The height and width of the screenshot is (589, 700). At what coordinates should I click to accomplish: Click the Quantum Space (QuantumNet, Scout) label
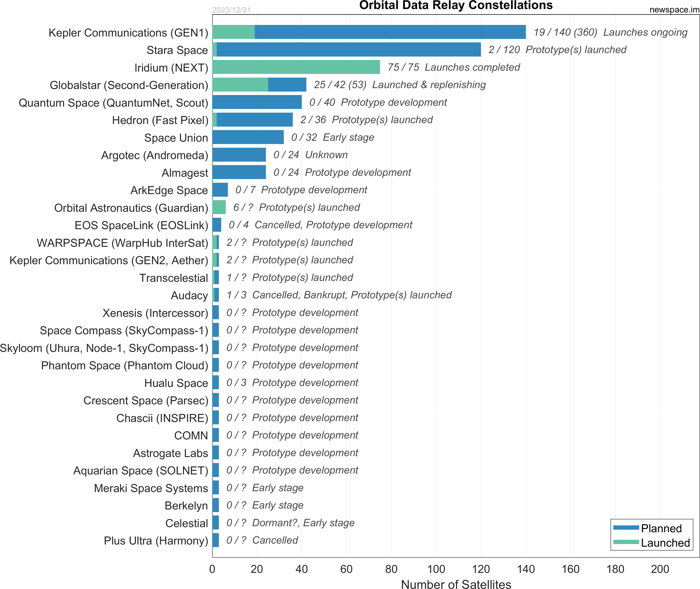pyautogui.click(x=113, y=103)
